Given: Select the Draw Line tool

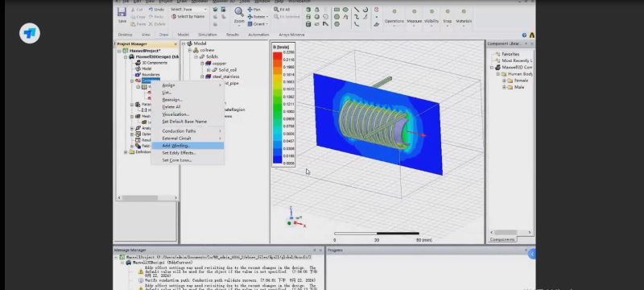Looking at the screenshot, I should coord(357,10).
